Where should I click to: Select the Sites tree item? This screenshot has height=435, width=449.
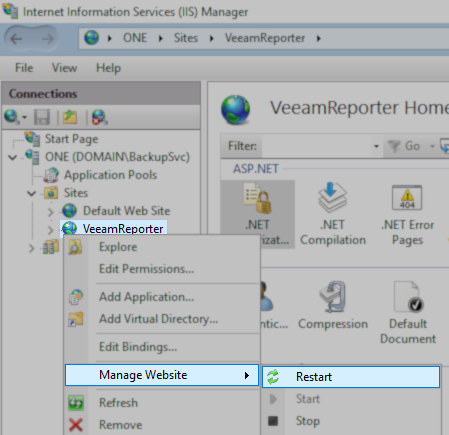tap(76, 193)
